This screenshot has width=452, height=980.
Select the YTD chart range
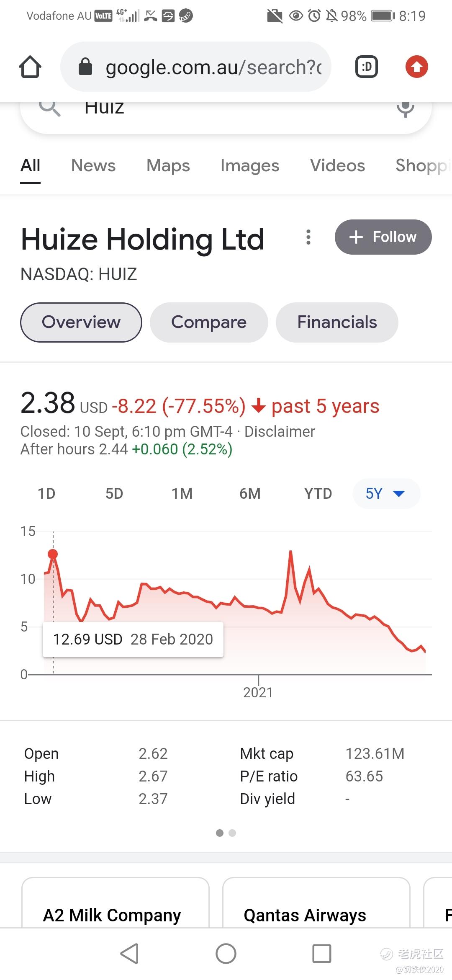[x=318, y=494]
